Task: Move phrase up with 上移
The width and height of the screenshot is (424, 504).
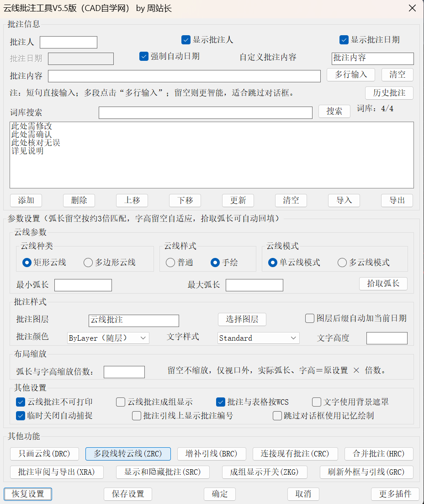Action: coord(132,201)
